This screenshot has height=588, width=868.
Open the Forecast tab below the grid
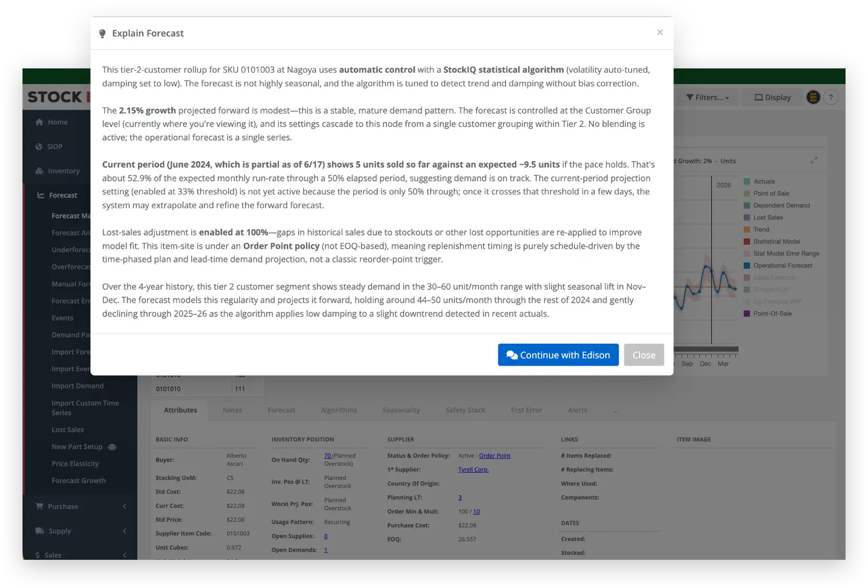pyautogui.click(x=281, y=410)
